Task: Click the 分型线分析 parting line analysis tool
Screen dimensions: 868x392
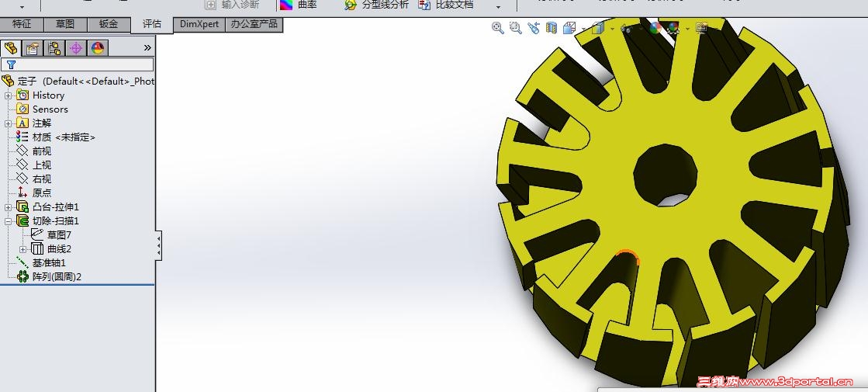Action: [376, 5]
